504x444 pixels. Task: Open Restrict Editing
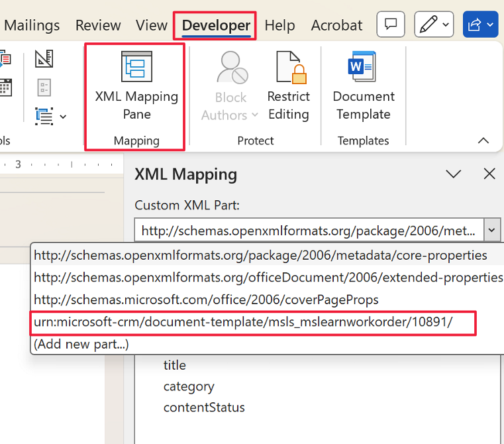289,86
